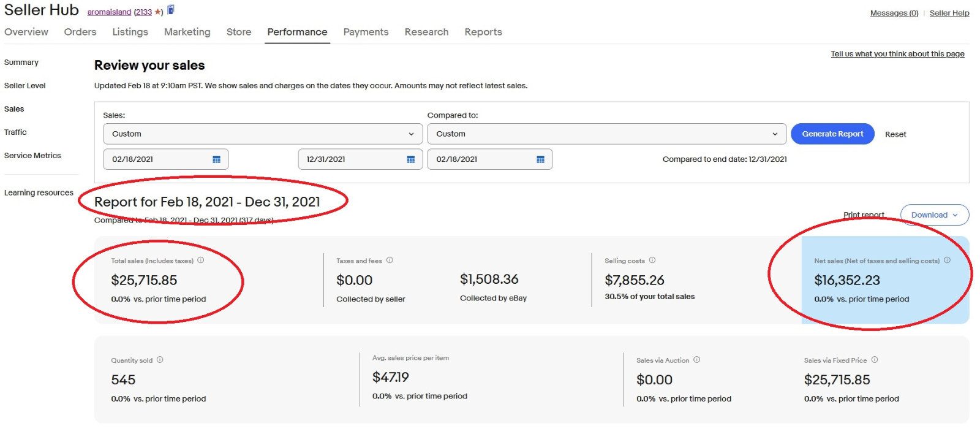Click Tell us what you think link
Viewport: 980px width, 434px height.
pyautogui.click(x=897, y=54)
